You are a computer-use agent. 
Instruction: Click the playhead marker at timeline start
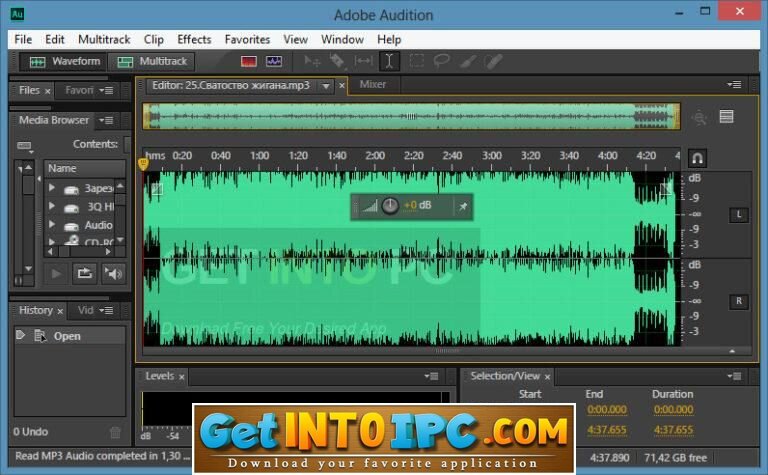click(143, 164)
